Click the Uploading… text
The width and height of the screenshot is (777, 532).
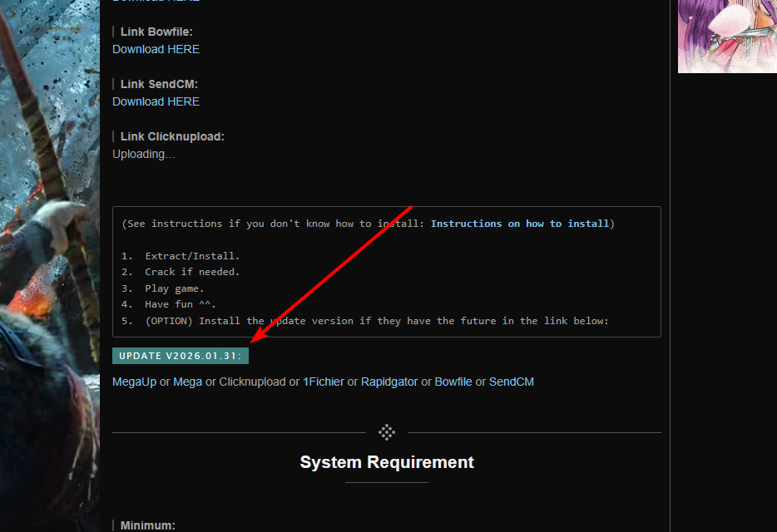tap(144, 154)
